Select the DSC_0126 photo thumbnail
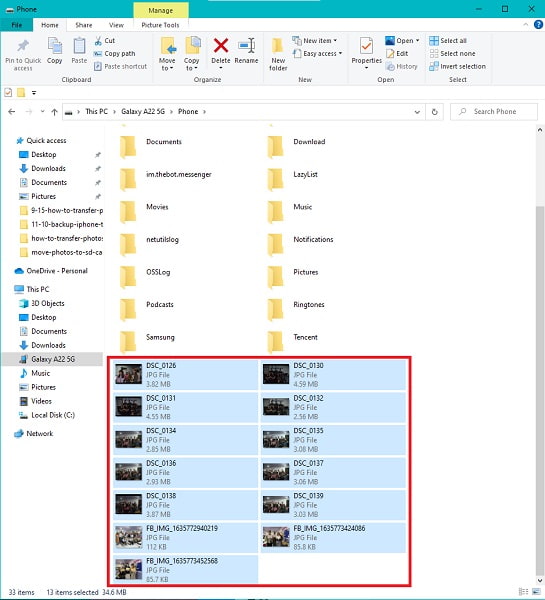 pos(129,375)
